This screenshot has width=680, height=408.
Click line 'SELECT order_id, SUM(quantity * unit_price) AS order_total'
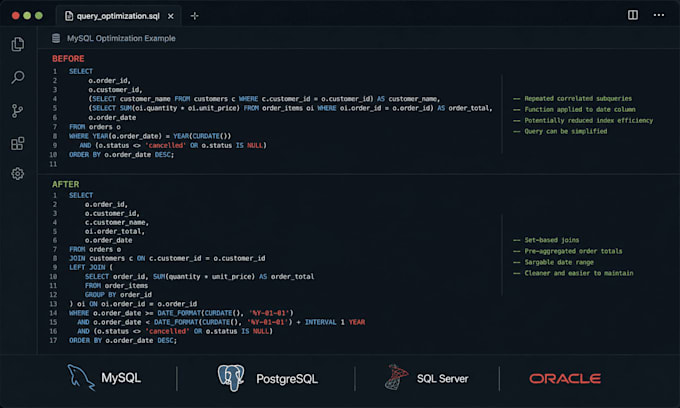[x=199, y=276]
